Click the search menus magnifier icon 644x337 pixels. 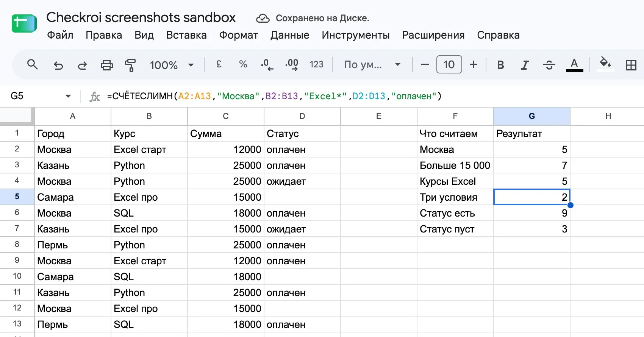(33, 65)
